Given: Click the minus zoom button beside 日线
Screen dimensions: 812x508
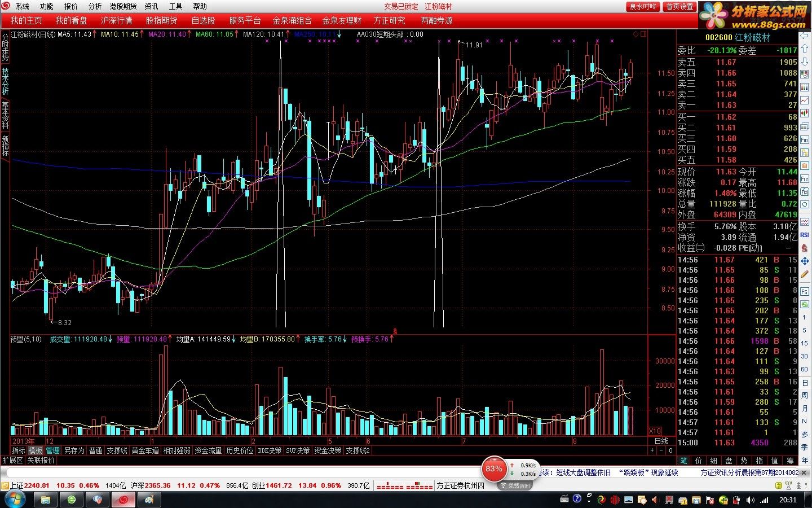Looking at the screenshot, I should point(661,450).
